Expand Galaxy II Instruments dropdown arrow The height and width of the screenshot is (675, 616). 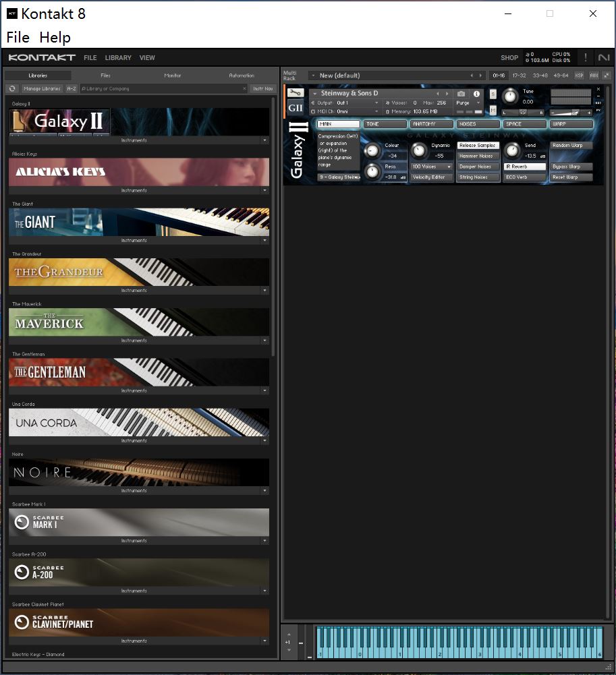264,140
